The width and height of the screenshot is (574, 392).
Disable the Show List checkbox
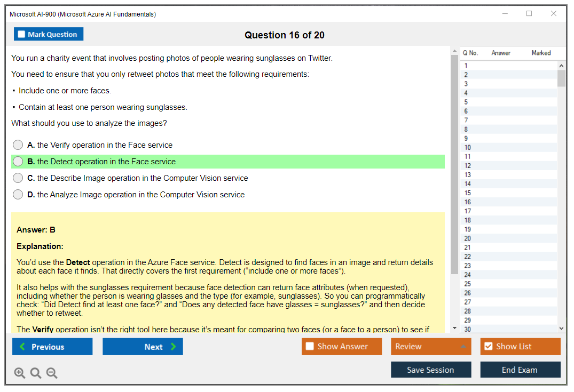coord(488,346)
